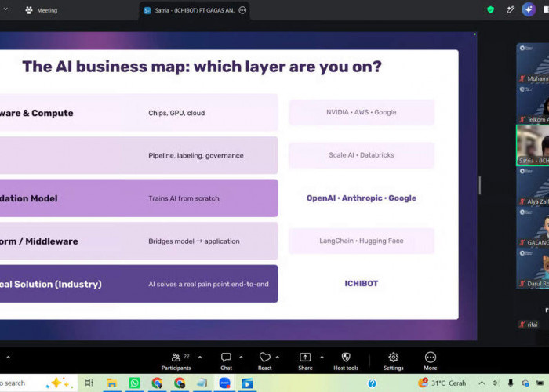
Task: Expand Participants options arrow
Action: 200,358
